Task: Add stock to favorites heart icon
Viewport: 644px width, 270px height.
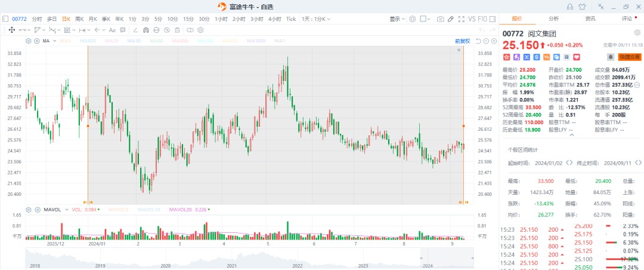Action: click(x=577, y=57)
